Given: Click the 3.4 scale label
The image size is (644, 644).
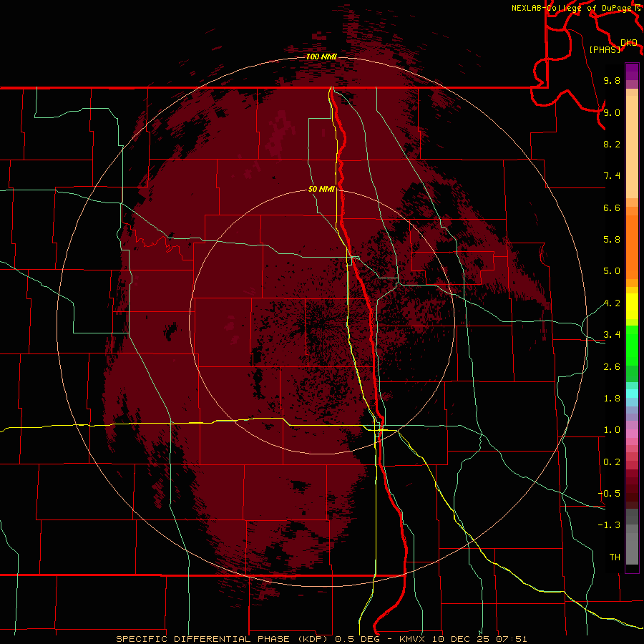Looking at the screenshot, I should (x=612, y=335).
